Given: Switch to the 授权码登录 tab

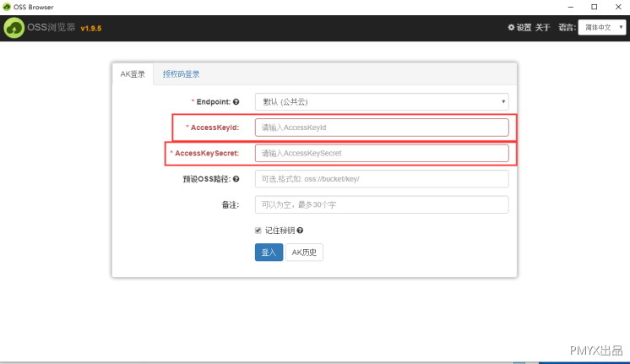Looking at the screenshot, I should coord(181,74).
